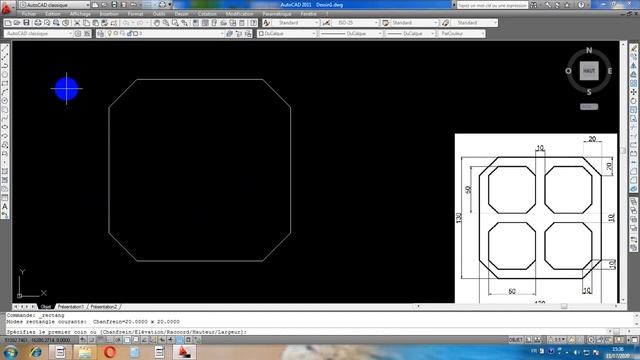Image resolution: width=640 pixels, height=360 pixels.
Task: Open the Windows Start button
Action: click(x=10, y=352)
